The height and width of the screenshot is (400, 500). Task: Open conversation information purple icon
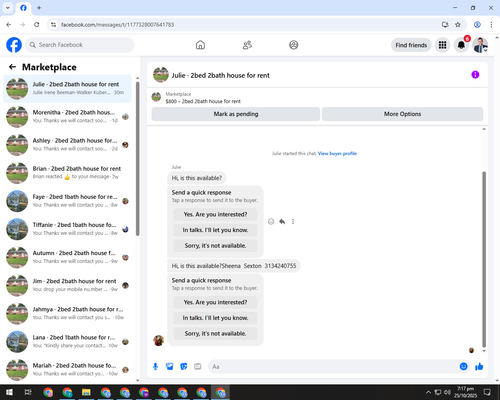[475, 75]
